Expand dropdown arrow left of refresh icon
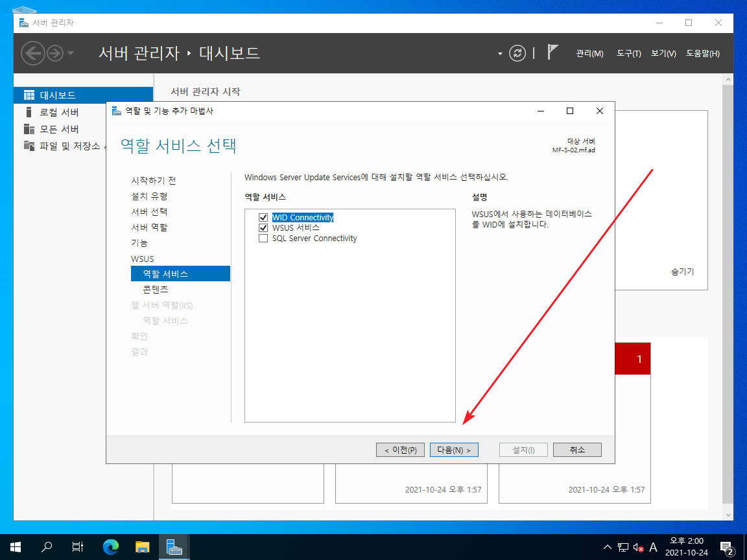 click(500, 54)
